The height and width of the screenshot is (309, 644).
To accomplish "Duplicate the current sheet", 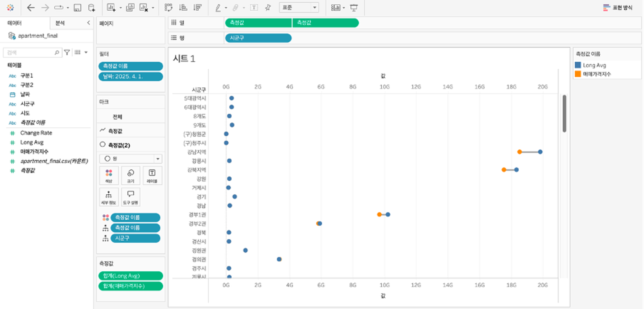I will (130, 8).
